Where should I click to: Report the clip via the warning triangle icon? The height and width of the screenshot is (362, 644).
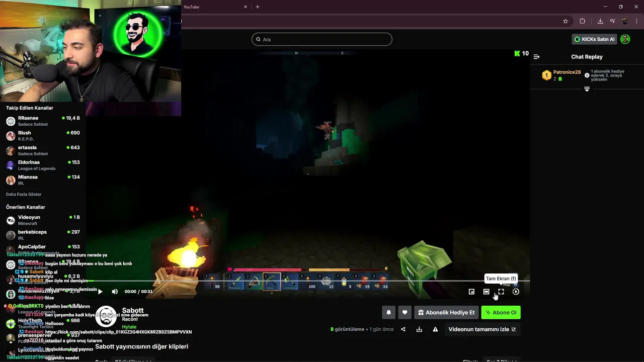click(435, 329)
